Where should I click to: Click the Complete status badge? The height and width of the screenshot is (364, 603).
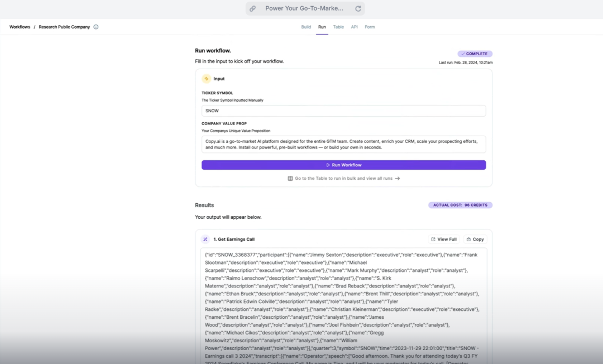pos(475,54)
